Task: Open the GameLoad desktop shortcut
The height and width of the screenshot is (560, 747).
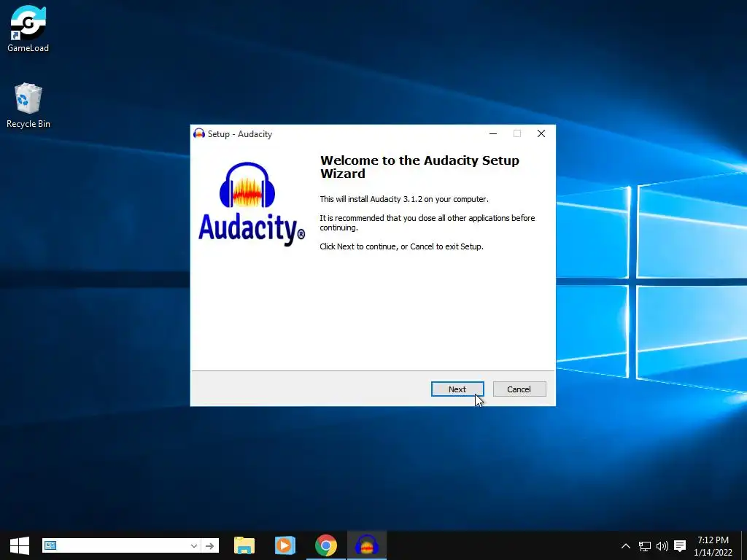Action: 28,28
